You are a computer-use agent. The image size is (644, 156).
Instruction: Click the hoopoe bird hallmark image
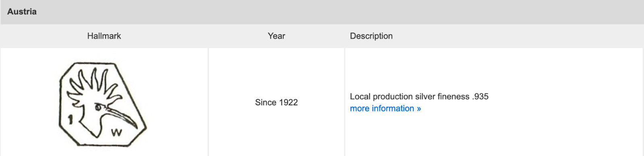coord(103,105)
